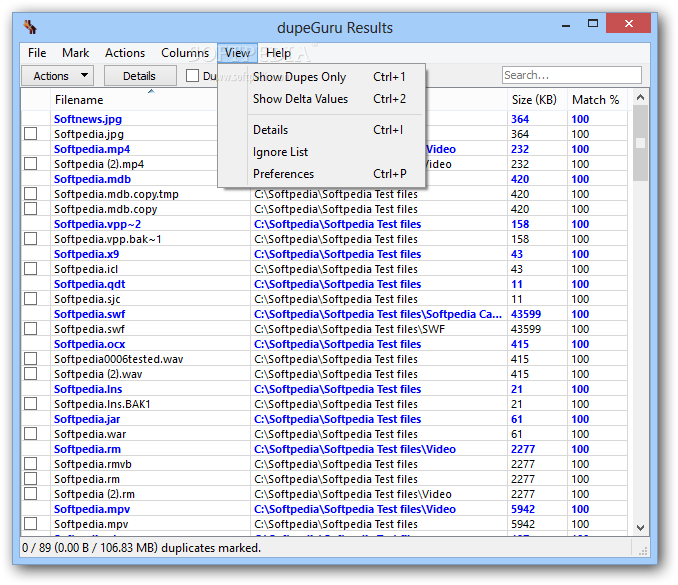The width and height of the screenshot is (678, 585).
Task: Select the Softpedia.ocx file name
Action: point(90,344)
